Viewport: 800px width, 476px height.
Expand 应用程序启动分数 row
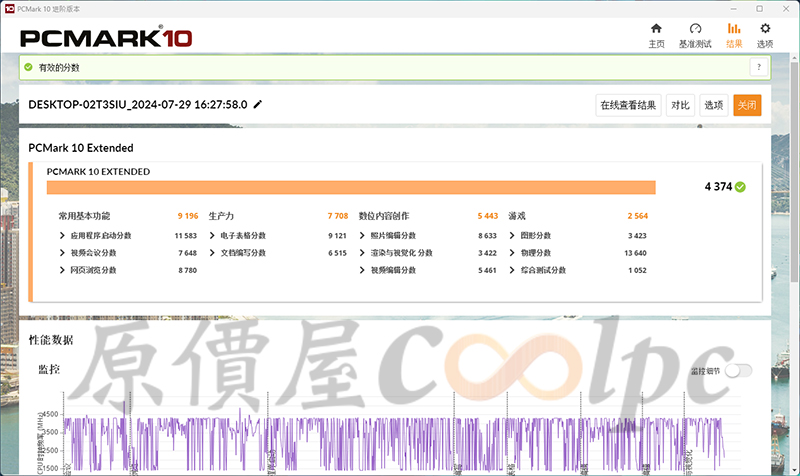(x=62, y=235)
